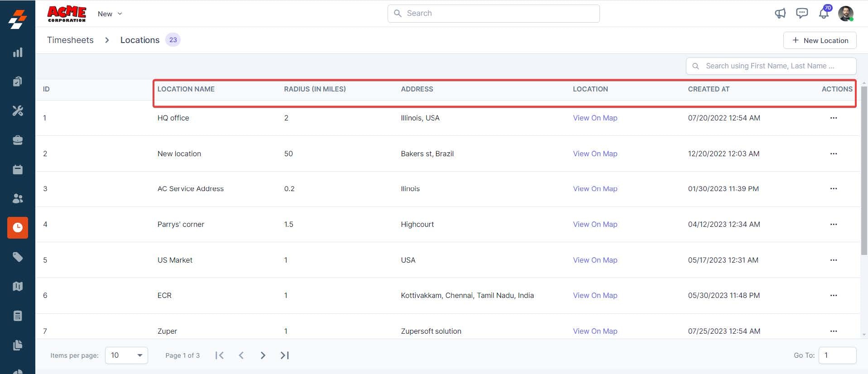Viewport: 868px width, 374px height.
Task: Go to Timesheets breadcrumb
Action: coord(70,40)
